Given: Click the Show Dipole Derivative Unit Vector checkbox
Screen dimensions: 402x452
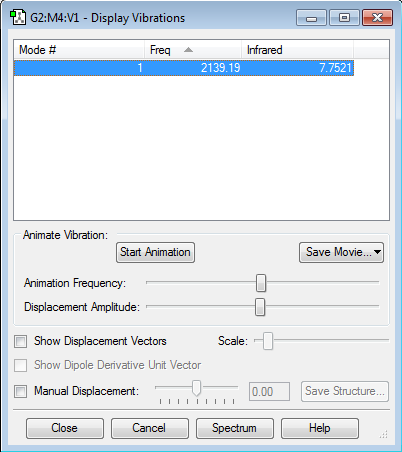Looking at the screenshot, I should coord(20,365).
